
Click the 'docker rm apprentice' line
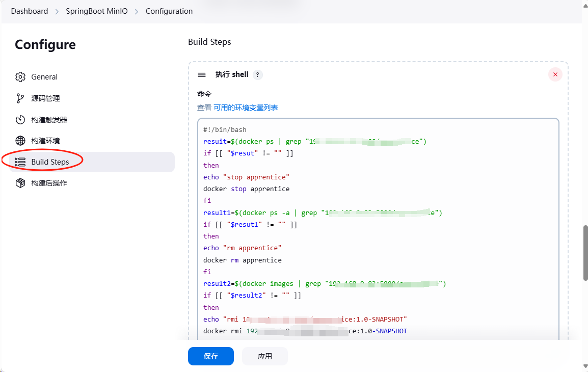tap(242, 260)
